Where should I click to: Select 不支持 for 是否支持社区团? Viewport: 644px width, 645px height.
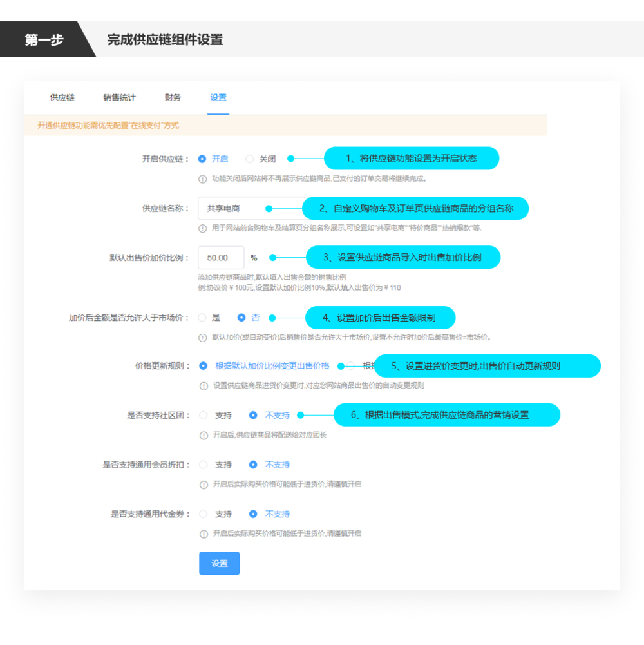click(253, 416)
